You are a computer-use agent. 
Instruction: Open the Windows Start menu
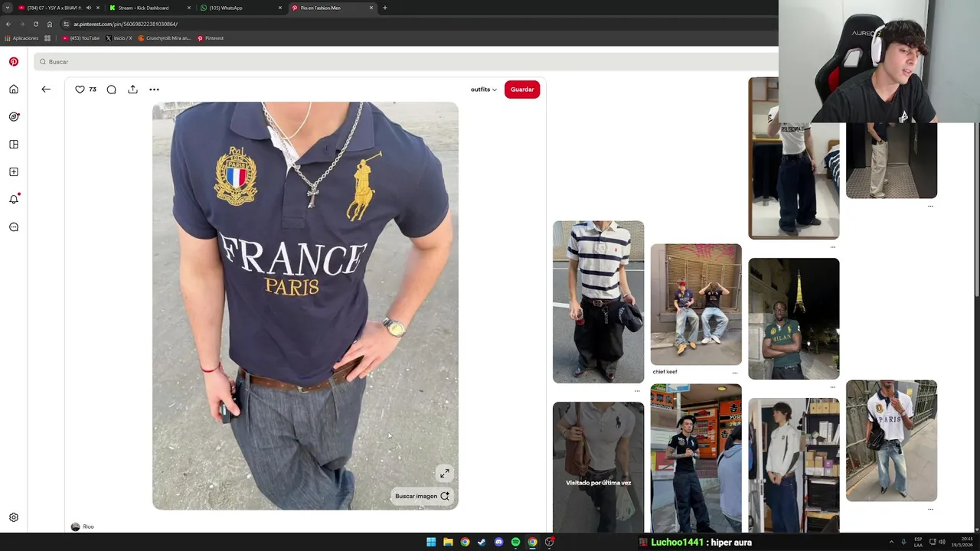pyautogui.click(x=431, y=542)
